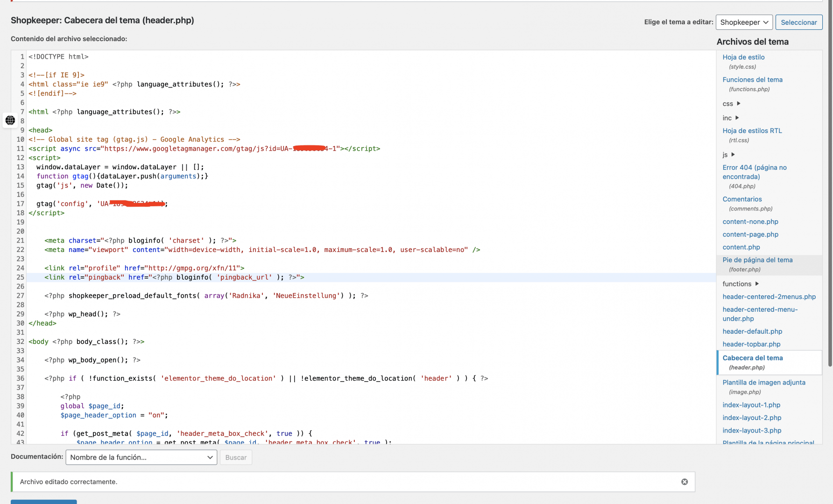Open the 'Nombre de la función...' dropdown
The width and height of the screenshot is (833, 504).
(141, 457)
